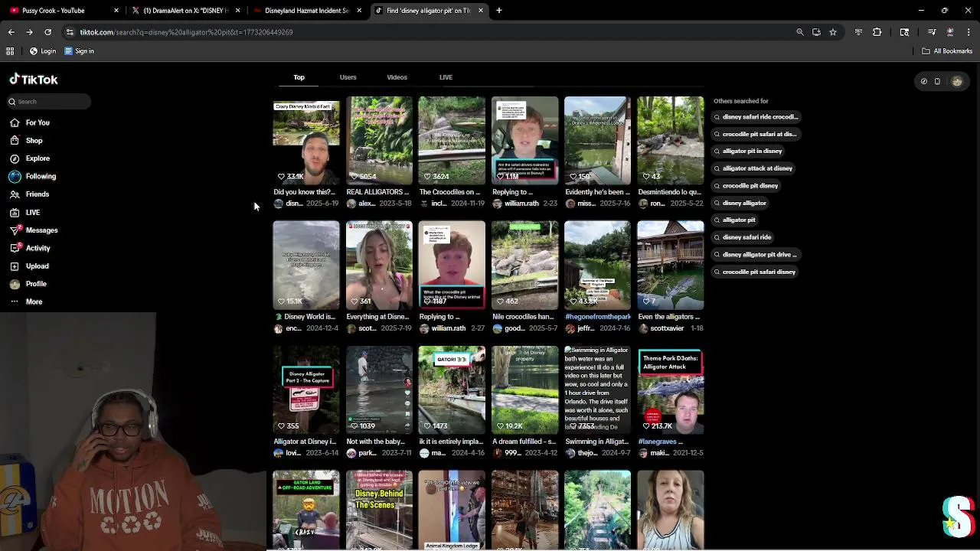Open a new browser tab
The height and width of the screenshot is (551, 980).
point(499,11)
